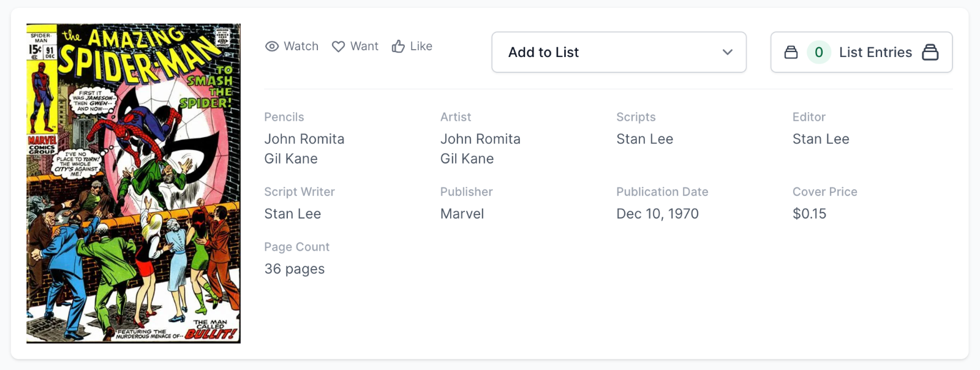This screenshot has width=980, height=370.
Task: Click John Romita under Pencils
Action: tap(304, 139)
